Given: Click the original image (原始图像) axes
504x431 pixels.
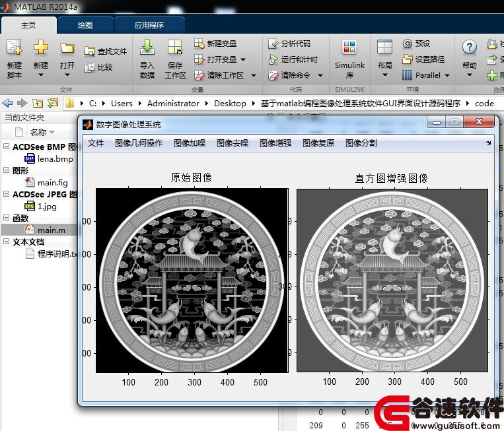Looking at the screenshot, I should point(192,281).
